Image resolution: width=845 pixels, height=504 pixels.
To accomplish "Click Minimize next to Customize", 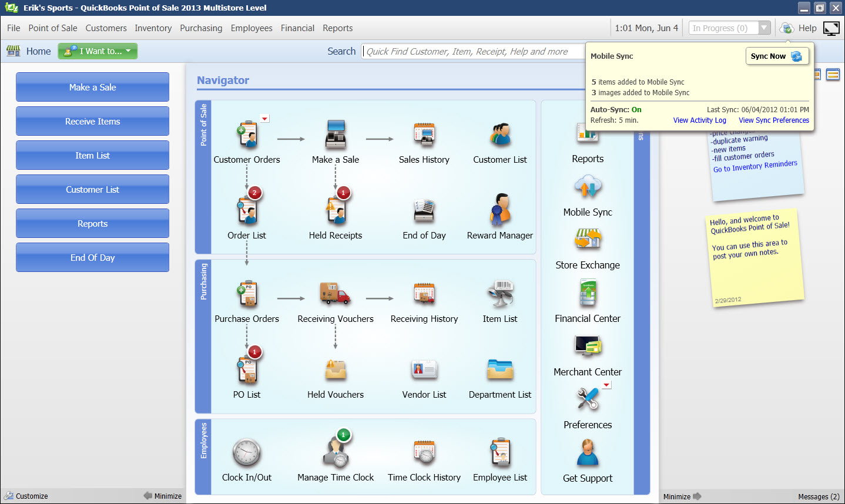I will click(x=163, y=496).
